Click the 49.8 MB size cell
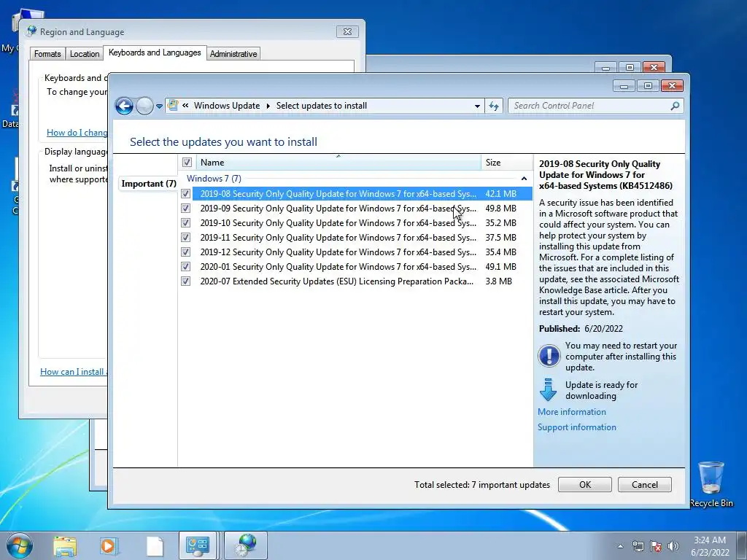Image resolution: width=747 pixels, height=560 pixels. coord(500,209)
